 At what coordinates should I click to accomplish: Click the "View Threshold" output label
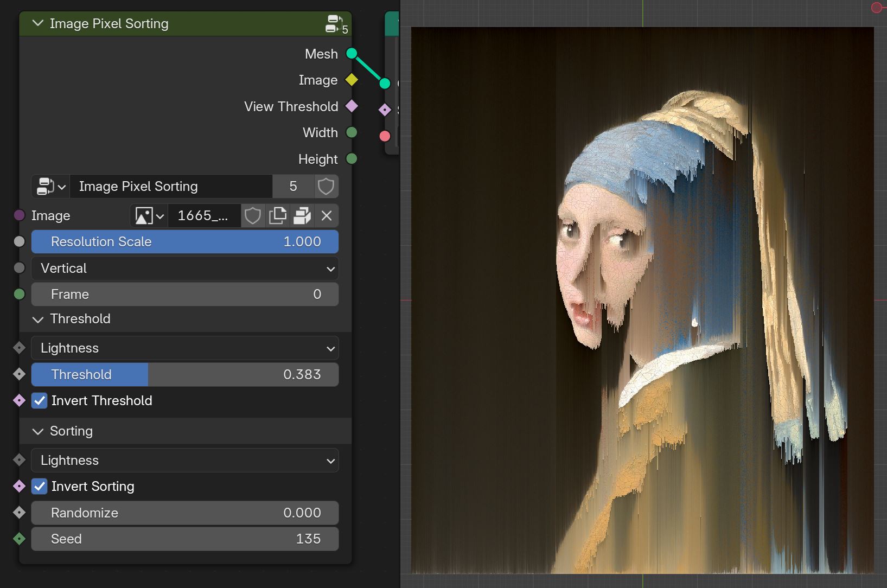[291, 106]
